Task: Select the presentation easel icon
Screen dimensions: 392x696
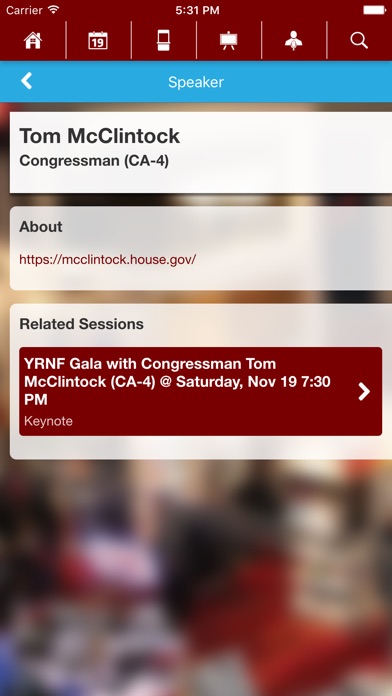Action: pos(229,40)
